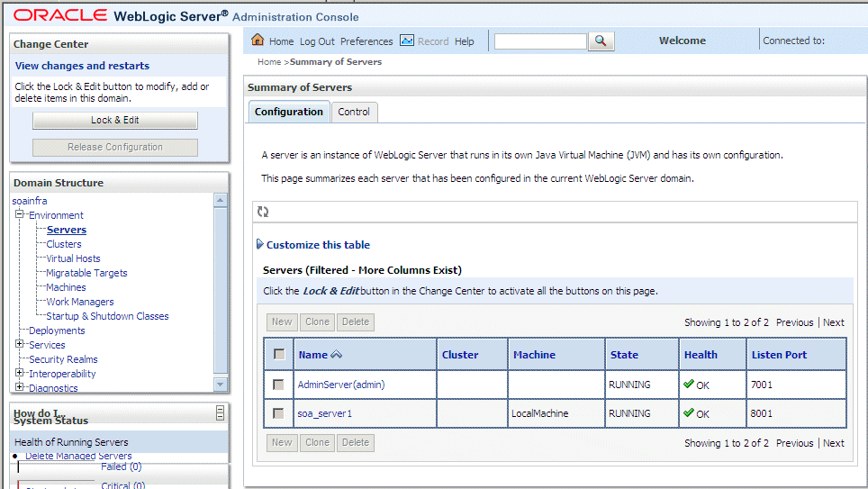Screen dimensions: 868x489
Task: Toggle the select-all checkbox in table header
Action: pyautogui.click(x=279, y=355)
